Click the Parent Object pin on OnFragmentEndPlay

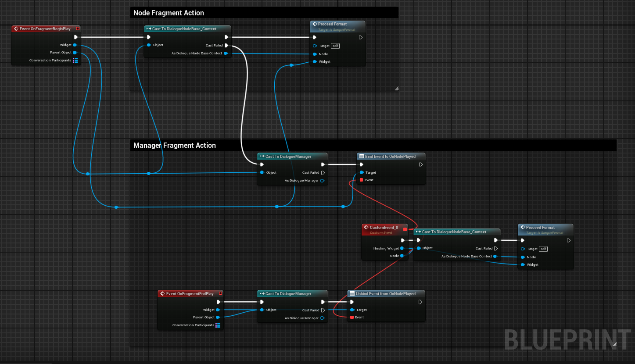click(218, 317)
